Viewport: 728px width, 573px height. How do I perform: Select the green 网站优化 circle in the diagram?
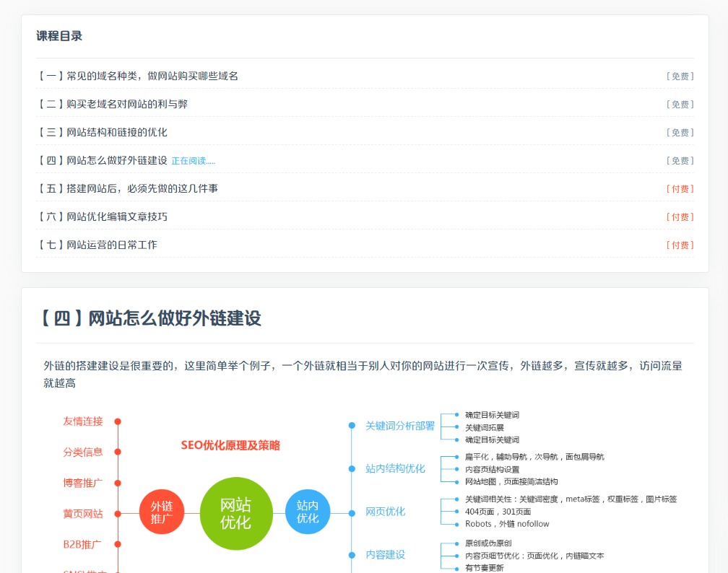[x=236, y=513]
